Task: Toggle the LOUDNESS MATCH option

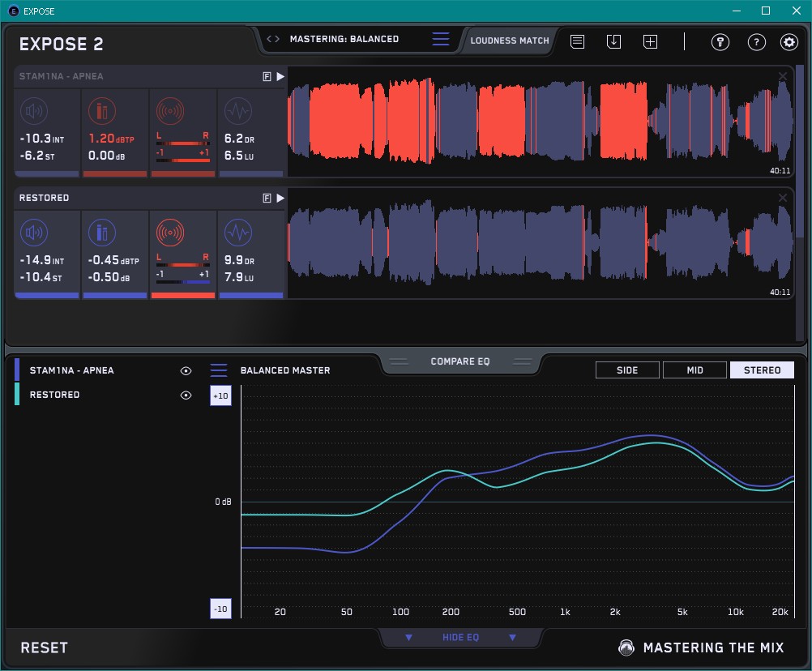Action: click(x=509, y=40)
